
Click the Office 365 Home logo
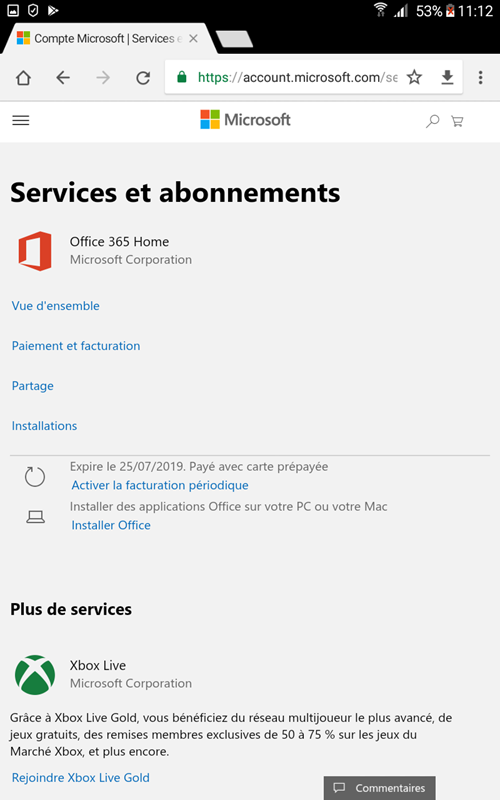tap(35, 251)
